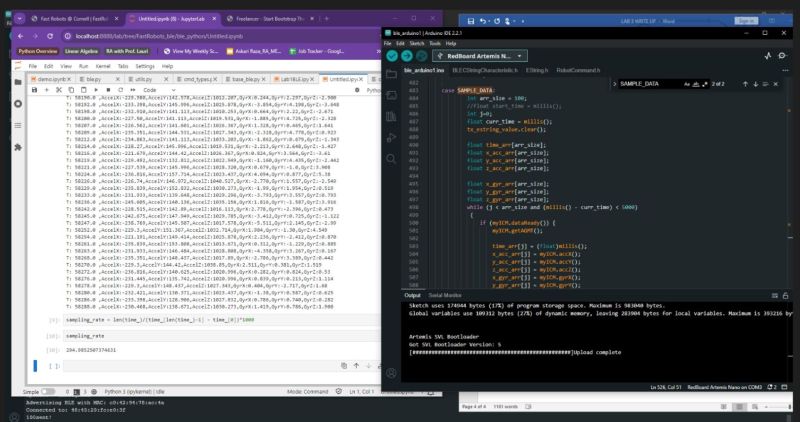Open the JupyterLab Run menu
Viewport: 800px width, 422px height.
click(83, 66)
